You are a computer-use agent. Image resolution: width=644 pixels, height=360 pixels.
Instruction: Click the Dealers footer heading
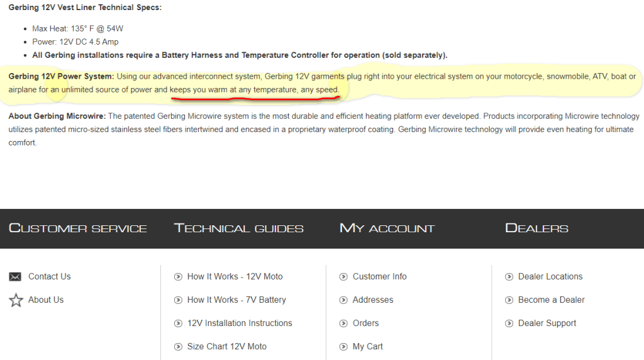click(x=536, y=228)
